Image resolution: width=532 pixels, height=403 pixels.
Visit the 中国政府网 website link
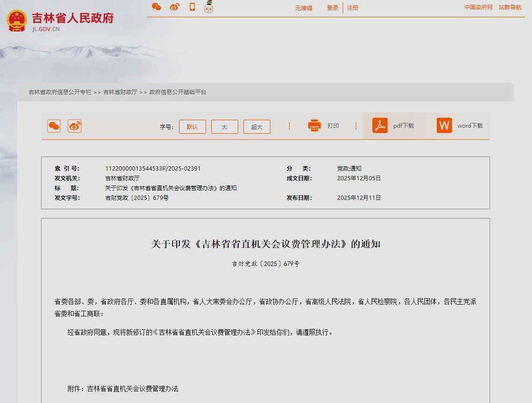click(478, 7)
